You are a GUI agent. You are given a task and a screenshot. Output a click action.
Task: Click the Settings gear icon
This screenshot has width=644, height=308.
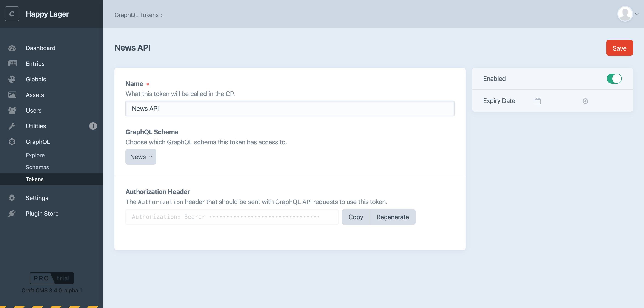point(12,198)
